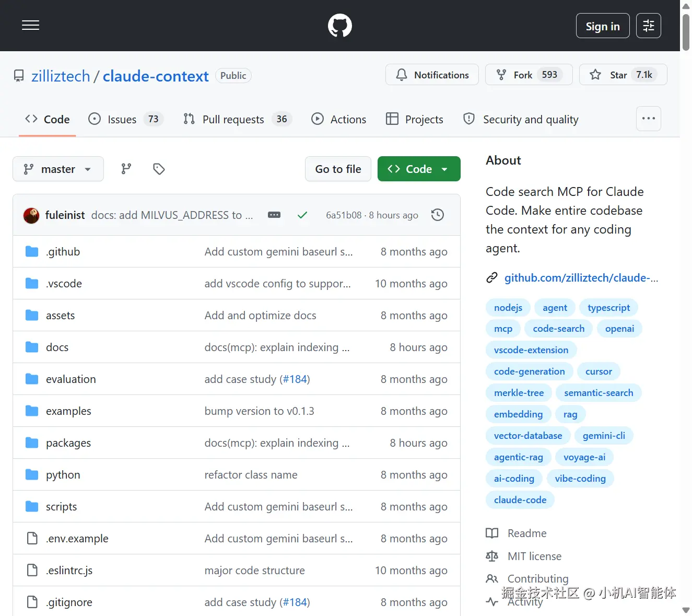Open #184 link in evaluation row
This screenshot has width=692, height=616.
pos(295,379)
